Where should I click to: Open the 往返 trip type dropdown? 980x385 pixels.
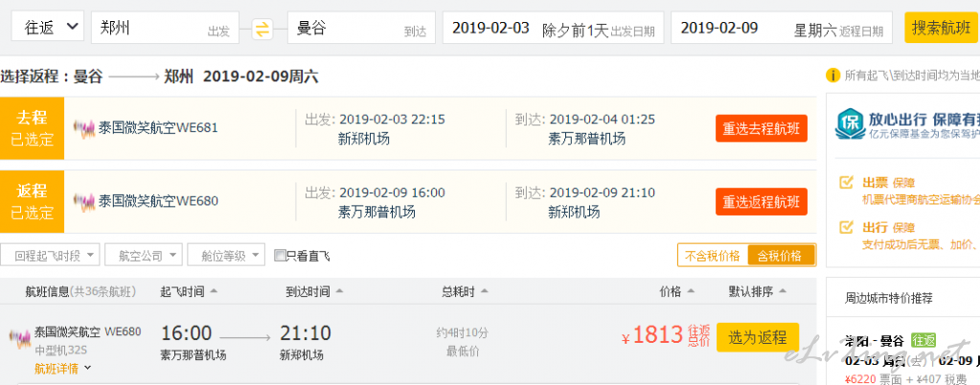(x=48, y=26)
